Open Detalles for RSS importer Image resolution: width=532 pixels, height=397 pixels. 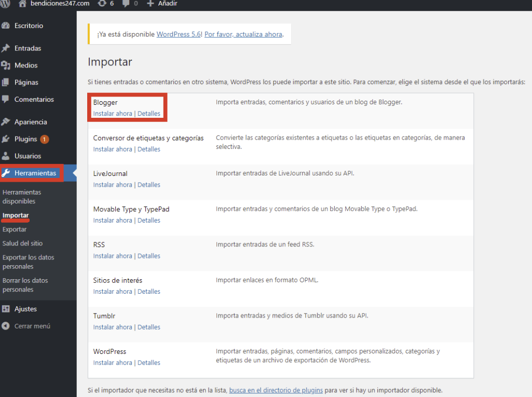pyautogui.click(x=148, y=256)
